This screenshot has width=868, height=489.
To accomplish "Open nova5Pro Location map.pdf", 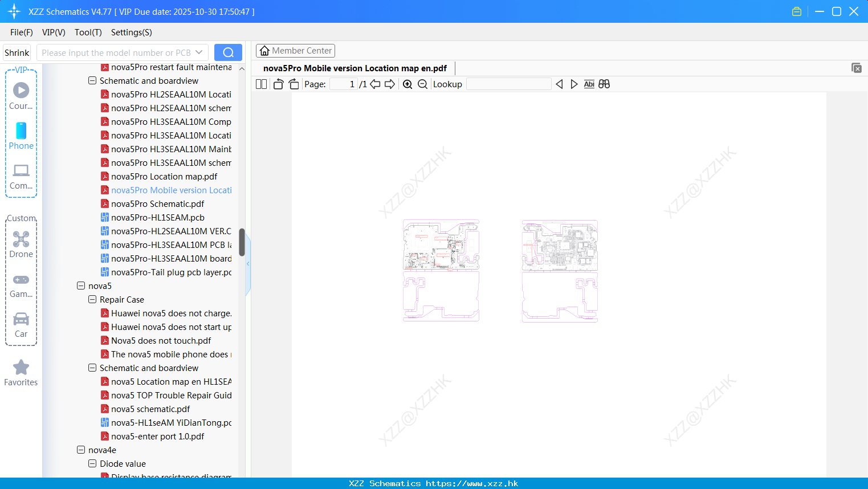I will (x=159, y=176).
